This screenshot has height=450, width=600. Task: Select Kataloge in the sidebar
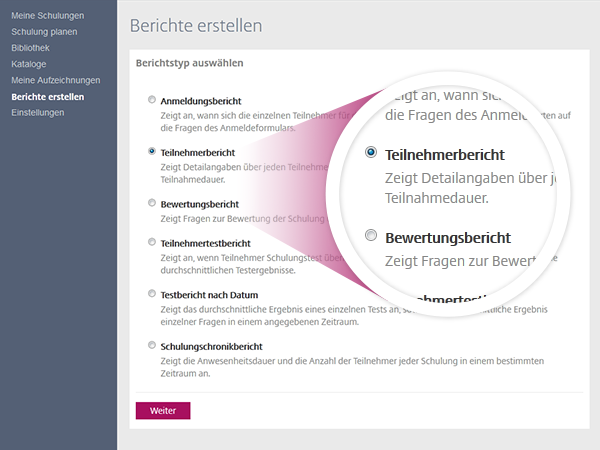29,63
